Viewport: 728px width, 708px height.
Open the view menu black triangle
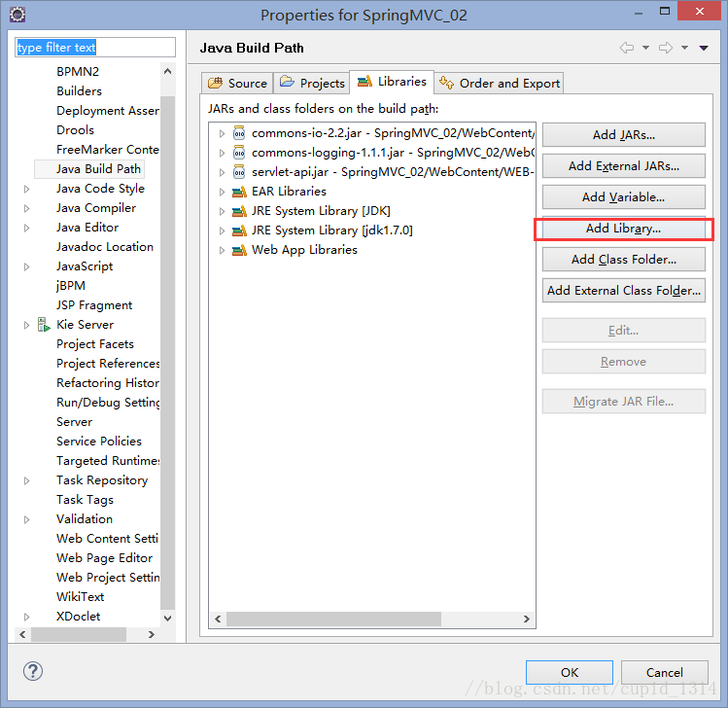704,48
